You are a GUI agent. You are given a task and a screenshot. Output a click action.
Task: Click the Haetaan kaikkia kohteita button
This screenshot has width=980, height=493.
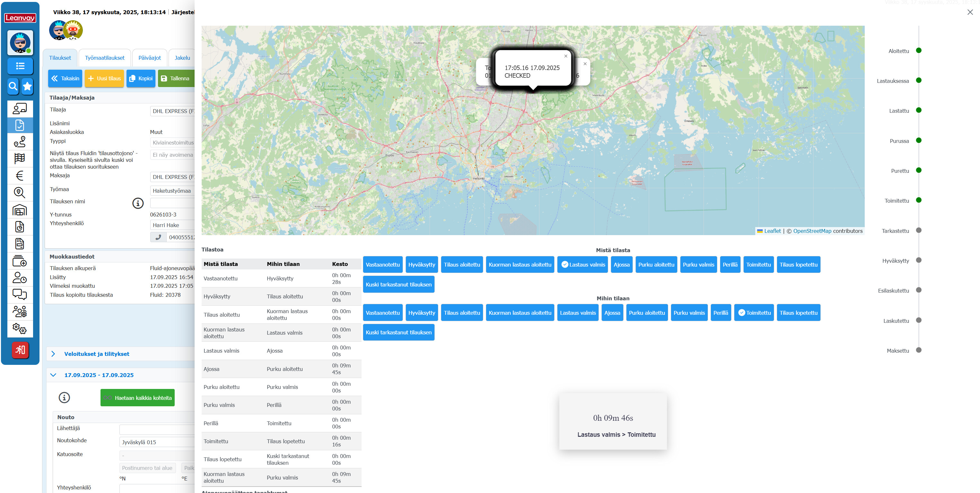click(x=137, y=398)
